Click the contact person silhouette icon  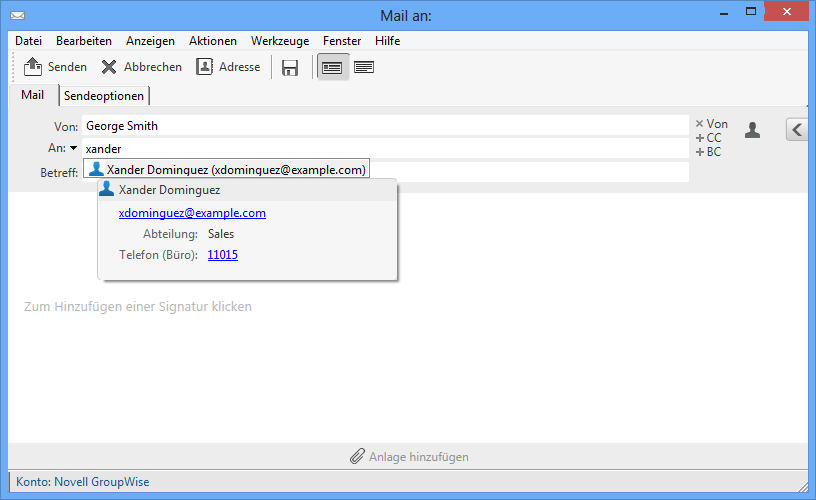pyautogui.click(x=752, y=130)
